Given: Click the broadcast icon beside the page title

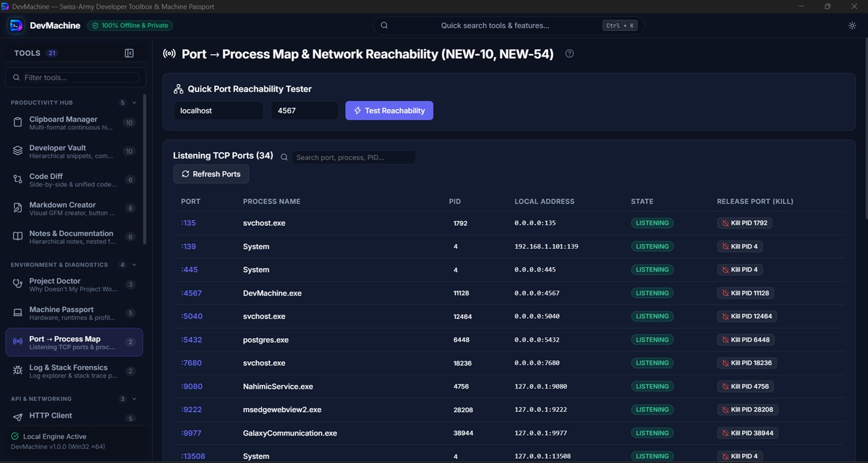Looking at the screenshot, I should pos(169,54).
